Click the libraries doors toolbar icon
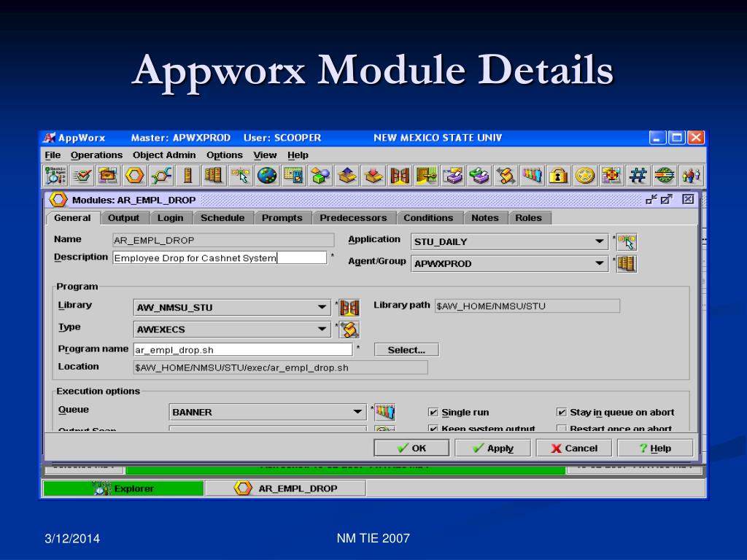Viewport: 747px width, 560px height. pyautogui.click(x=400, y=176)
